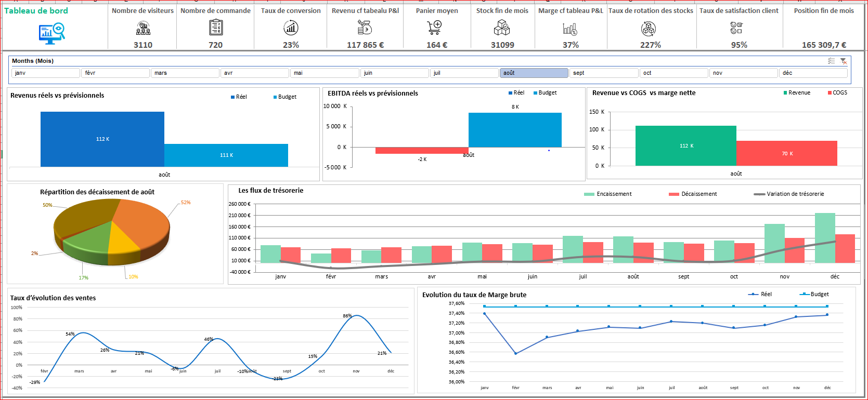Click the Taux de satisfaction client faces icon

click(x=736, y=28)
